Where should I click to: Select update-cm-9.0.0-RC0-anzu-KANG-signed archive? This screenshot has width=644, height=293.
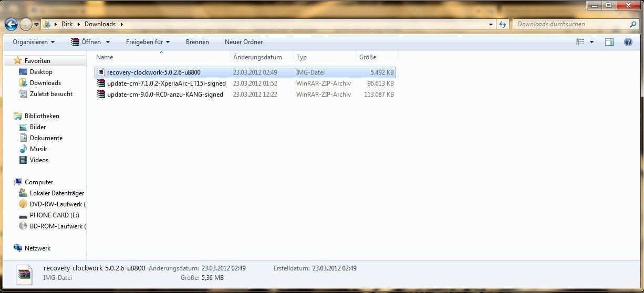(x=245, y=95)
